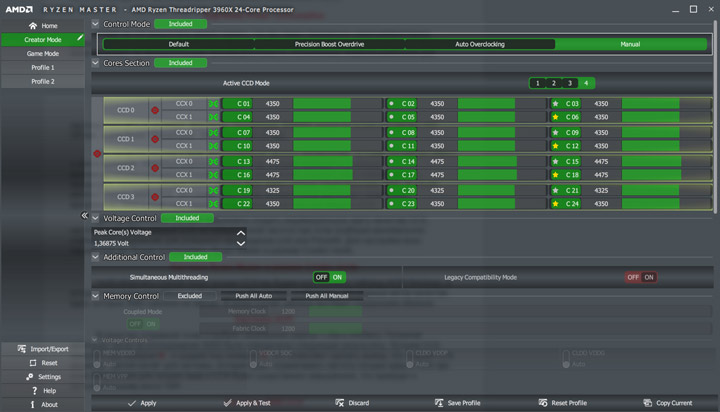Screen dimensions: 720x412
Task: Toggle Simultaneous Multithreading OFF/ON switch
Action: pos(329,277)
